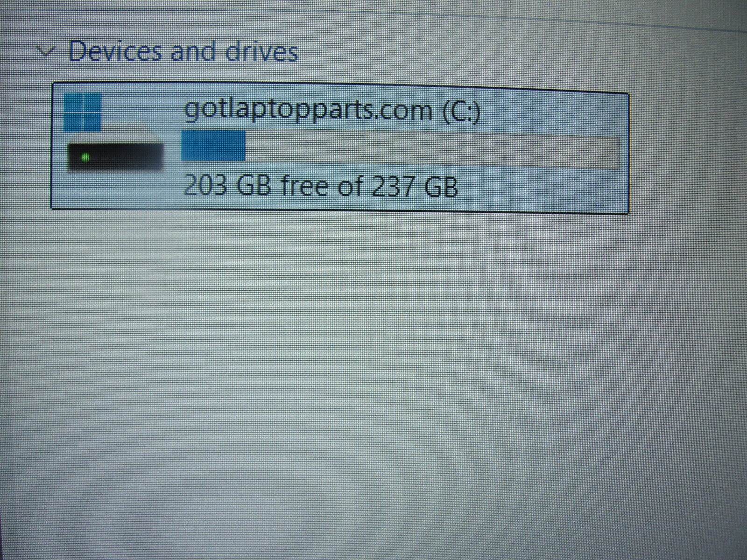Click the green LED on the drive icon
This screenshot has height=560, width=747.
(85, 157)
